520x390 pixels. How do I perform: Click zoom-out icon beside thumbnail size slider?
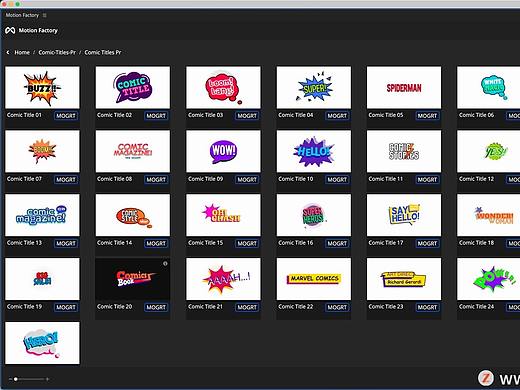click(10, 379)
